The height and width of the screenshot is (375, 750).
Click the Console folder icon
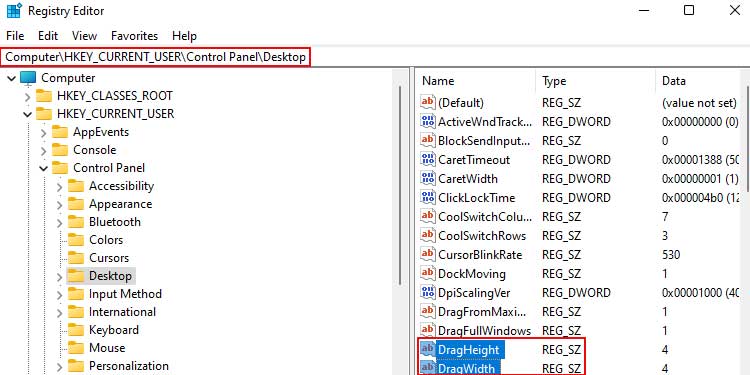pos(60,150)
